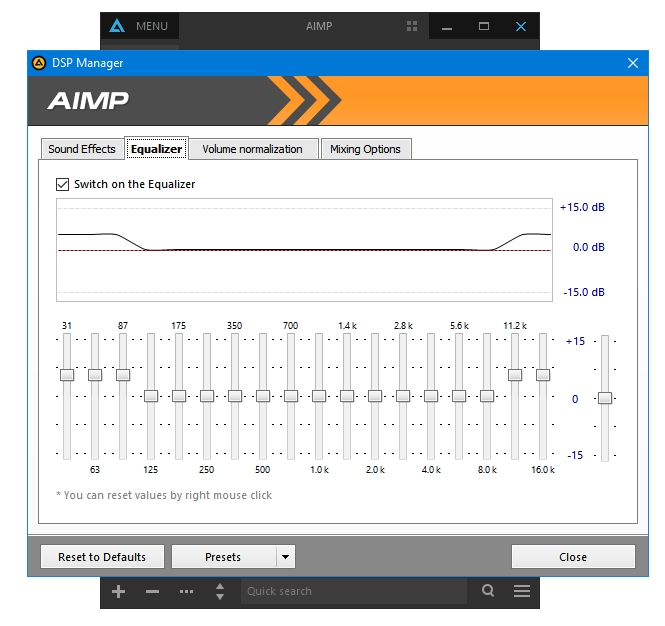Click the 87 Hz band slider handle
This screenshot has width=665, height=626.
[x=123, y=375]
